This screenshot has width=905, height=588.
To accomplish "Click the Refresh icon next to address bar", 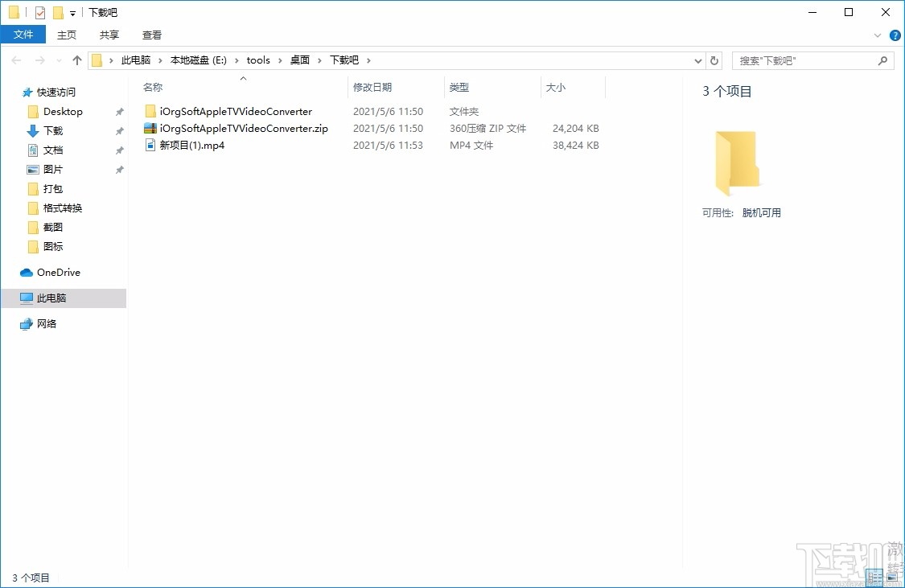I will 714,60.
